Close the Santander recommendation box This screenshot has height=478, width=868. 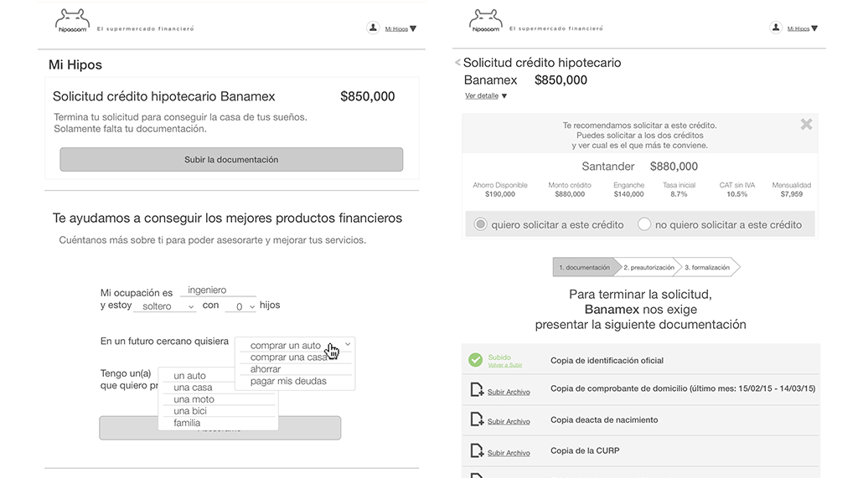coord(807,125)
